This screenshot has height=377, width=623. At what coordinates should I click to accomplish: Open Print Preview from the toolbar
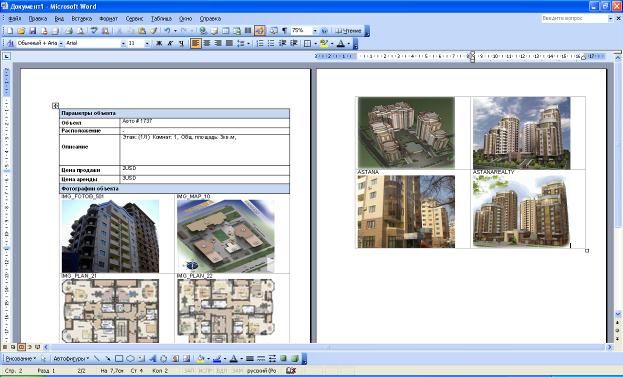80,31
